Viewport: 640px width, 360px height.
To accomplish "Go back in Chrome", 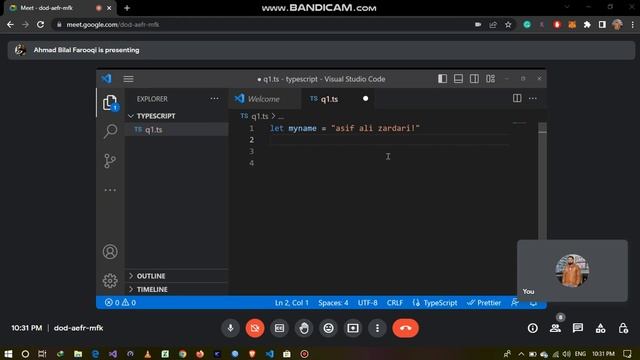I will (x=10, y=24).
